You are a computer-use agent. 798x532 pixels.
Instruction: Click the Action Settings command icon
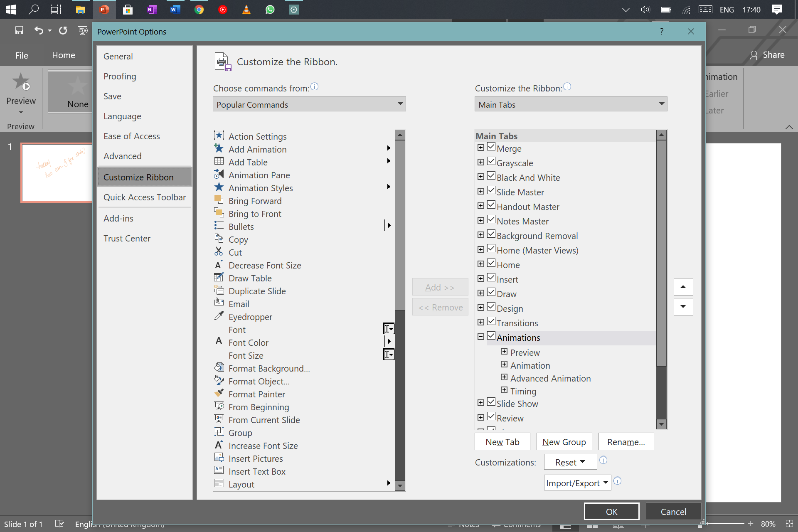click(x=219, y=135)
